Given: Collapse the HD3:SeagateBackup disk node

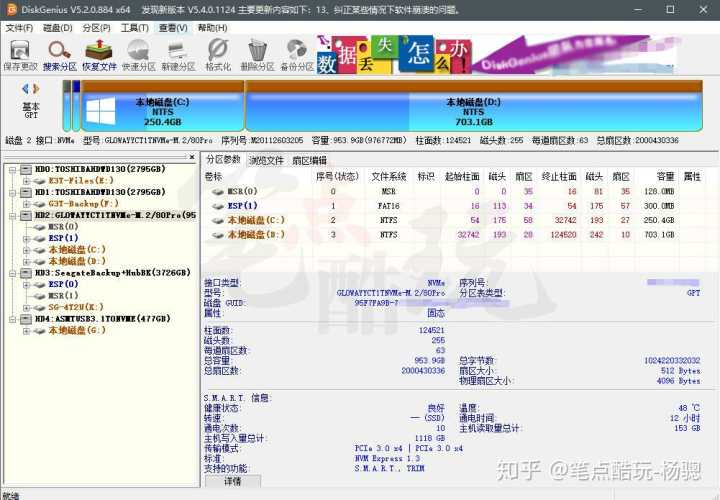Looking at the screenshot, I should tap(12, 273).
